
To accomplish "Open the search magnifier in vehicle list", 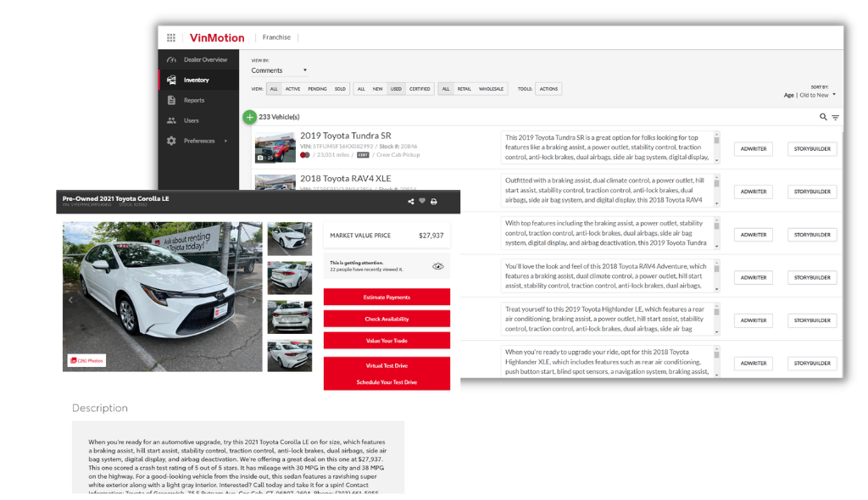I will coord(823,117).
